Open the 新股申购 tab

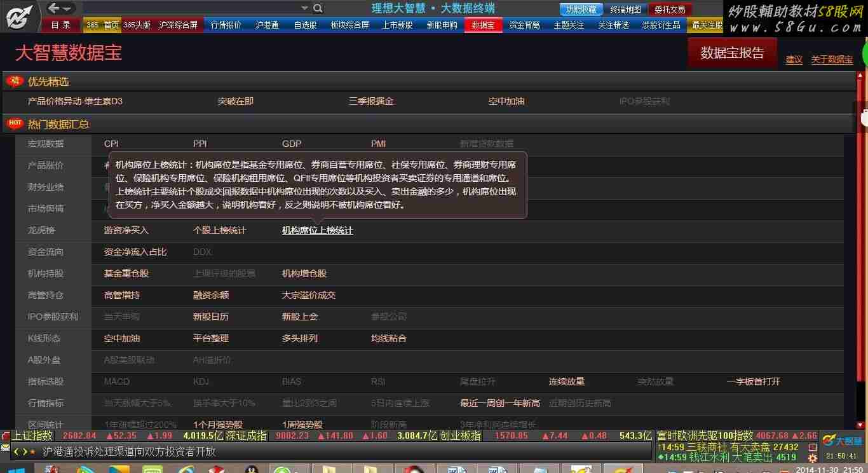point(442,25)
